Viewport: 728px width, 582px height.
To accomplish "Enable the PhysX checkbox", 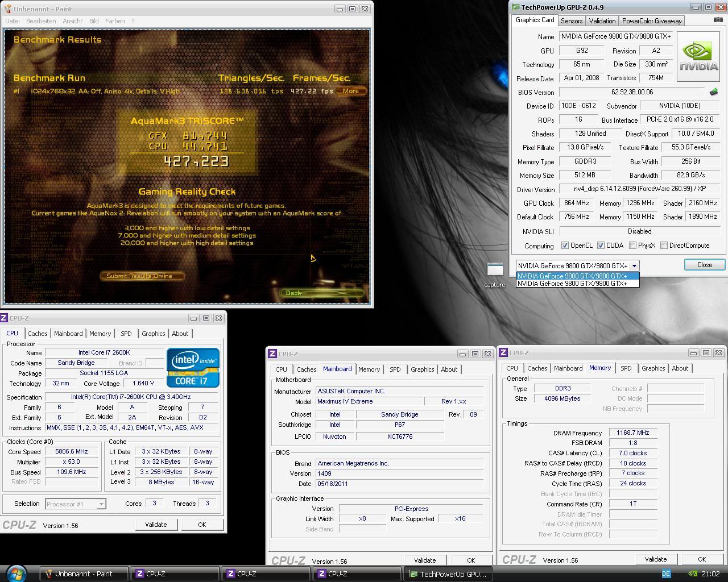I will [632, 246].
